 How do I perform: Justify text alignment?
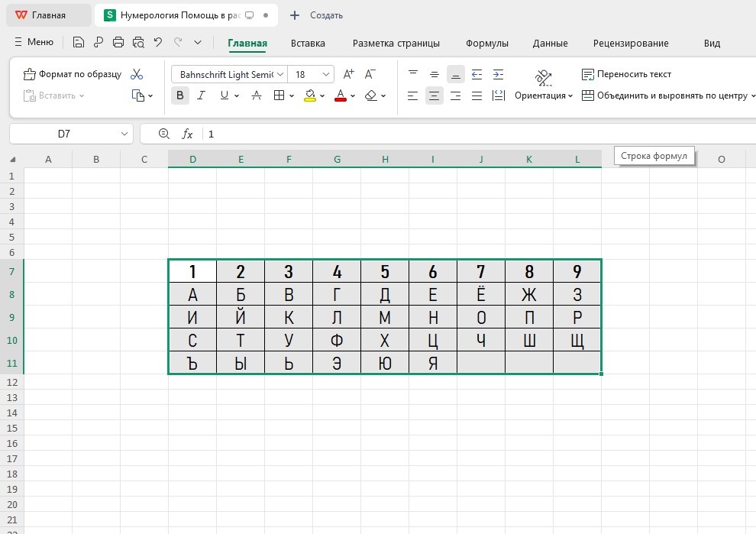477,95
